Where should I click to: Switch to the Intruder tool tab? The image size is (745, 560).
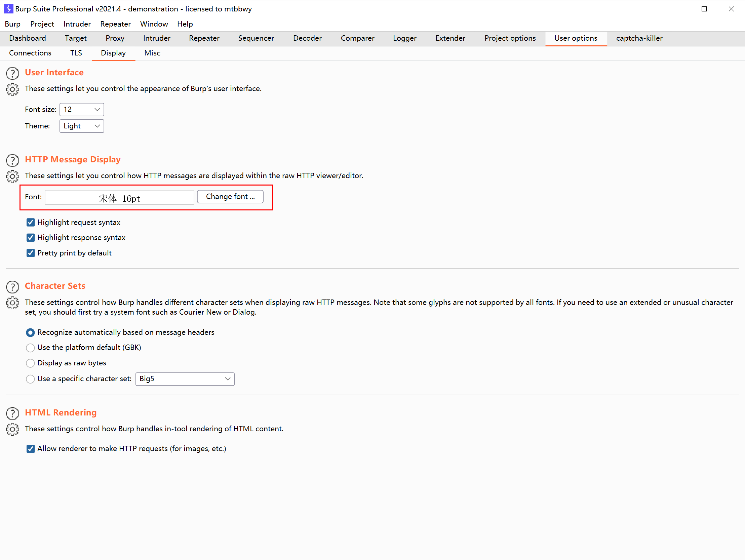click(157, 38)
